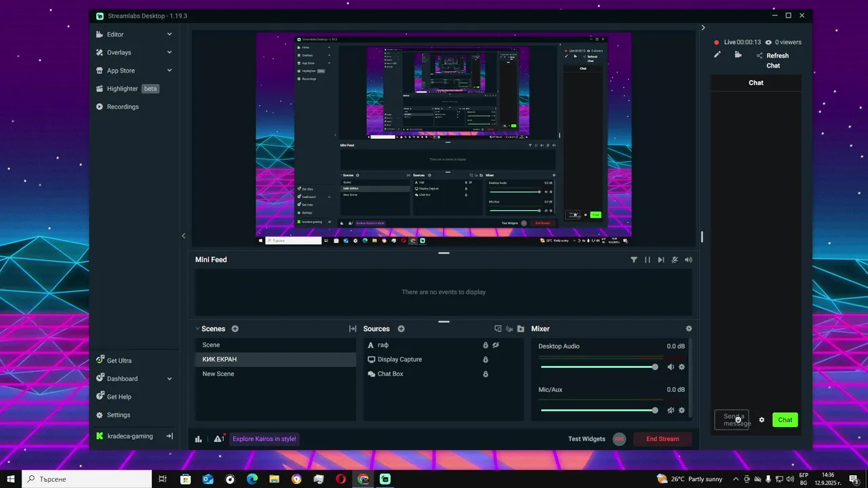Edit stream info with pencil icon
Screen dimensions: 868x488
[717, 55]
